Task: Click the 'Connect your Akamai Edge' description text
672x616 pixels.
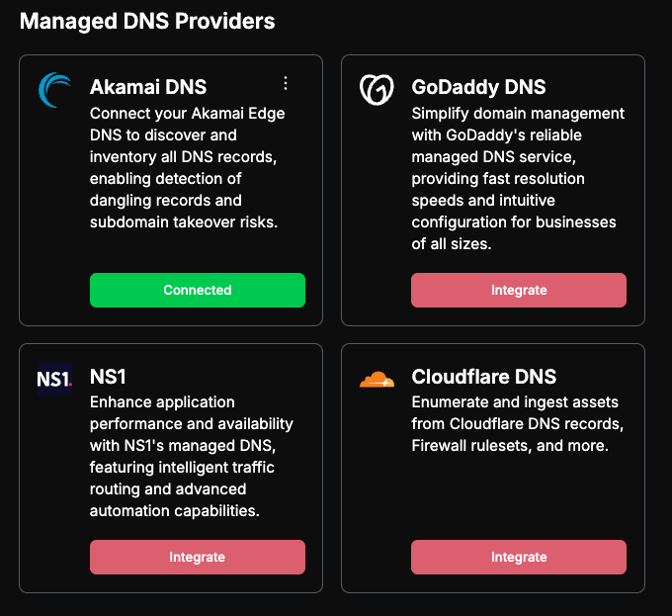Action: (188, 168)
